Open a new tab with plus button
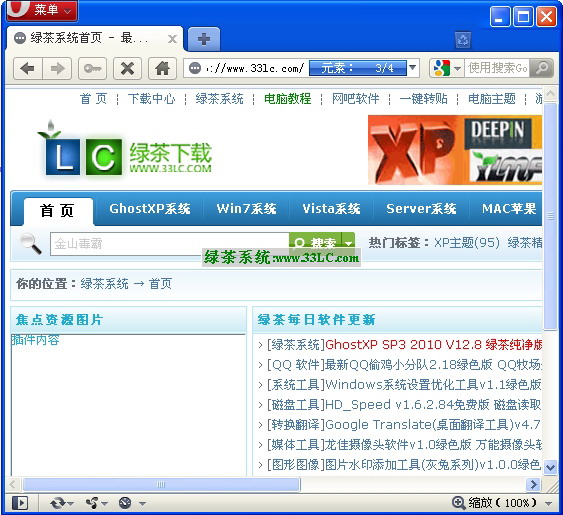This screenshot has width=563, height=515. [204, 39]
